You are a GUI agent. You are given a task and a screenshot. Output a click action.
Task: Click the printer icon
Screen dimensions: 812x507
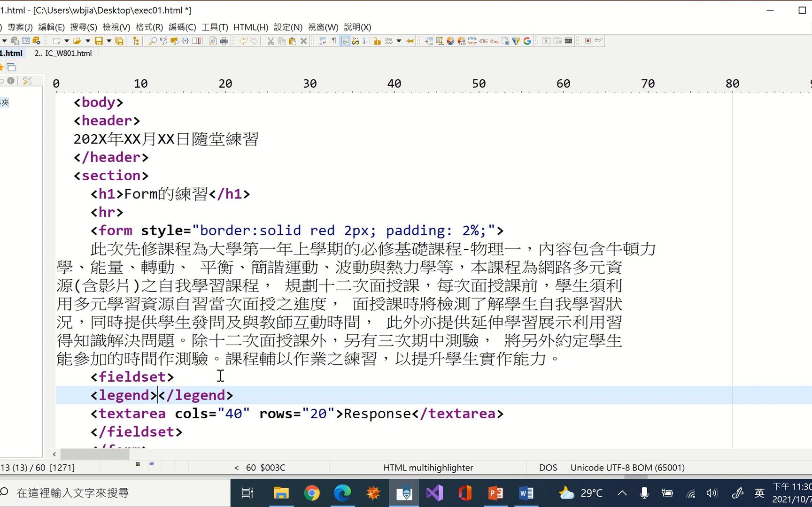coord(224,41)
